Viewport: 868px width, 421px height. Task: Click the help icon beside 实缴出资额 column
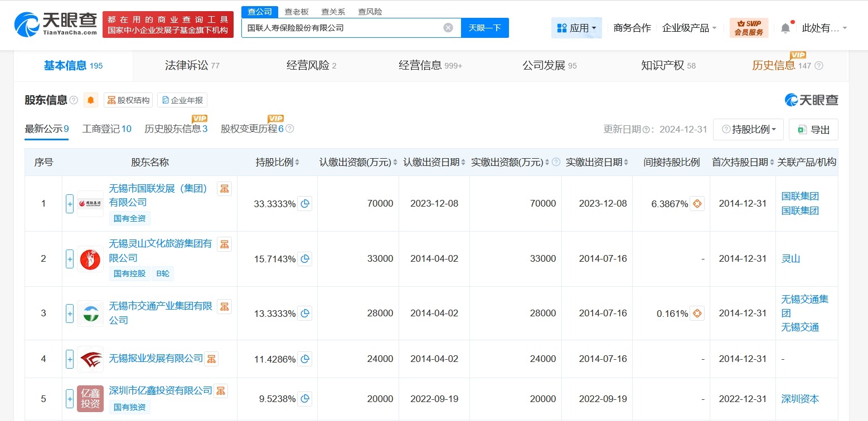(555, 162)
